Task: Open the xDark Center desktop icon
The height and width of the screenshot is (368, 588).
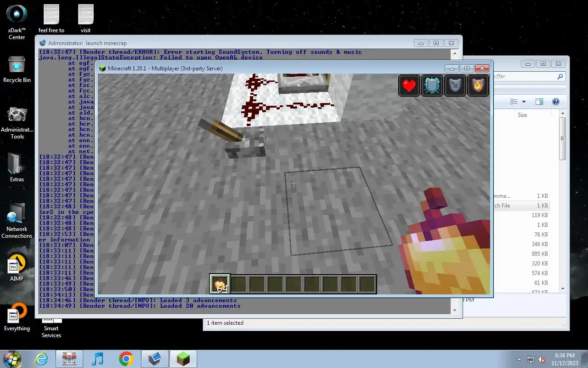Action: coord(17,22)
